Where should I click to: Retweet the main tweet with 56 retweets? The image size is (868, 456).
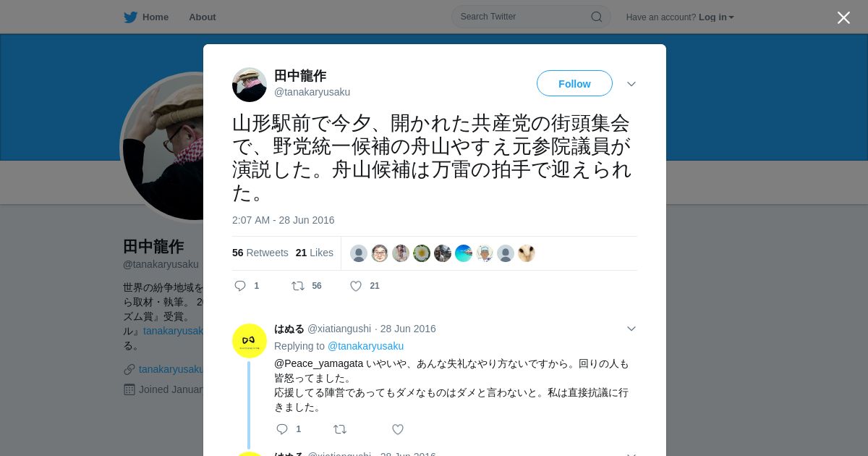point(298,286)
